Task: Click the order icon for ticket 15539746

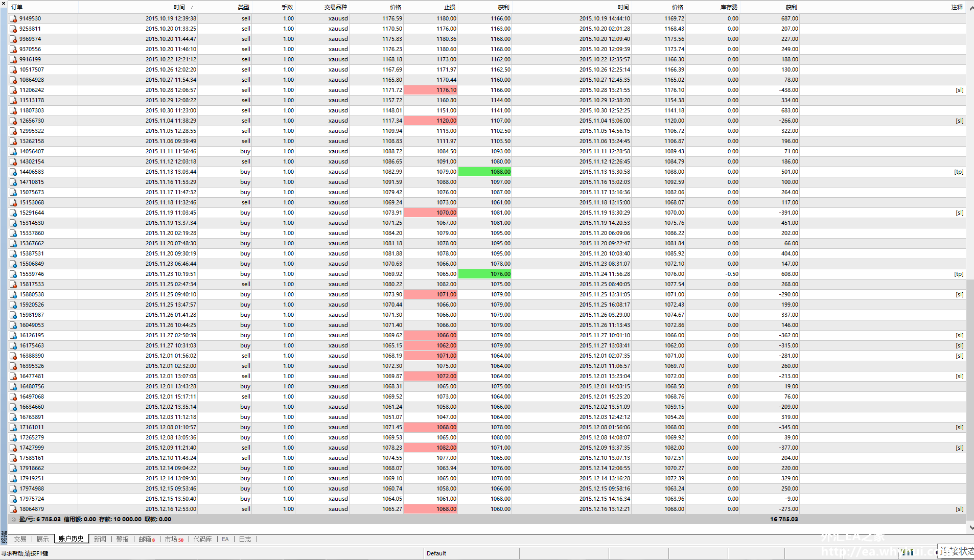Action: pos(13,274)
